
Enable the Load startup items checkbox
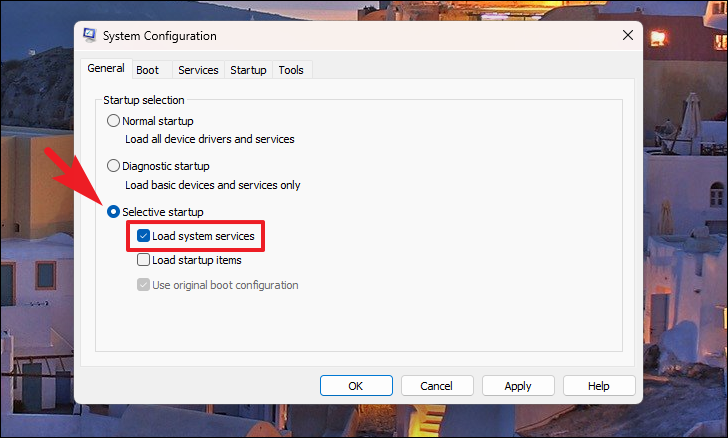(143, 260)
